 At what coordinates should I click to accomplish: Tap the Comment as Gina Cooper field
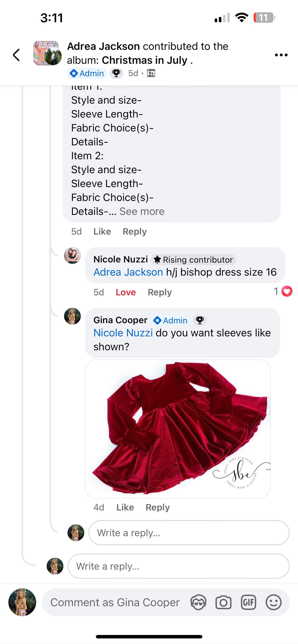[x=115, y=603]
